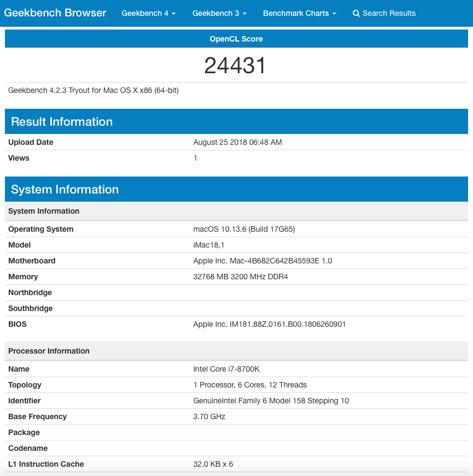
Task: Select the 32768 MB 3200 MHz DDR4 value
Action: (x=240, y=277)
